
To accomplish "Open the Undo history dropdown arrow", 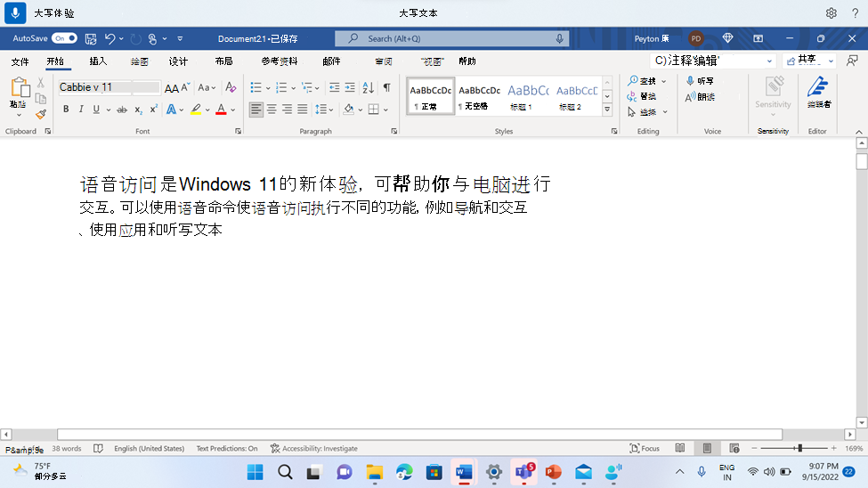I will tap(121, 39).
